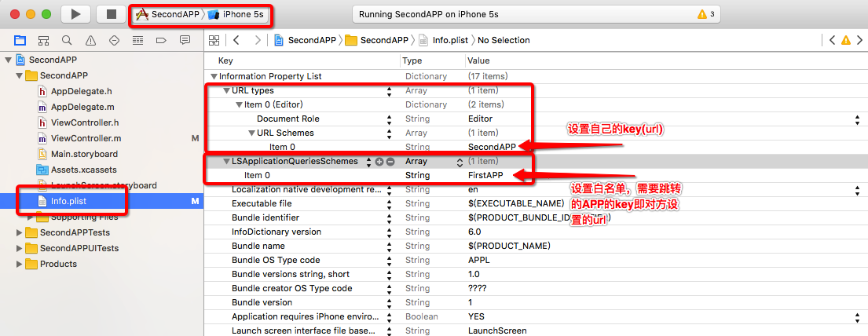868x336 pixels.
Task: Open the Find navigator magnifier icon
Action: (x=67, y=40)
